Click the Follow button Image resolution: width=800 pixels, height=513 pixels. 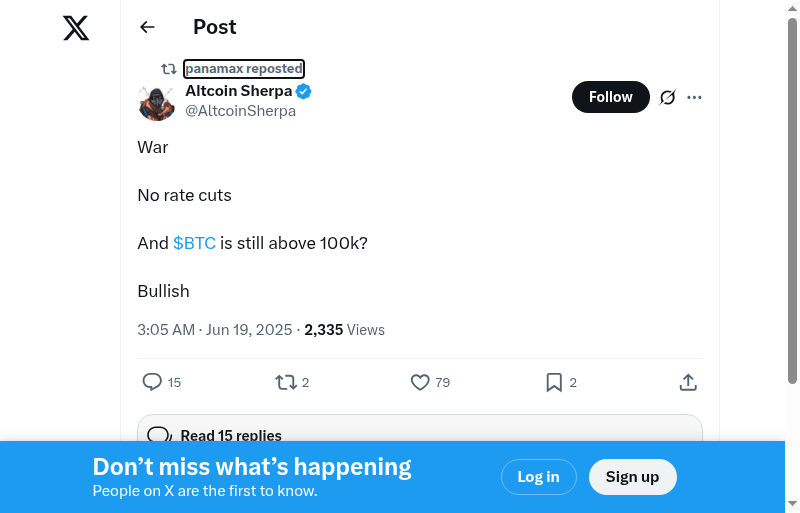pyautogui.click(x=610, y=97)
